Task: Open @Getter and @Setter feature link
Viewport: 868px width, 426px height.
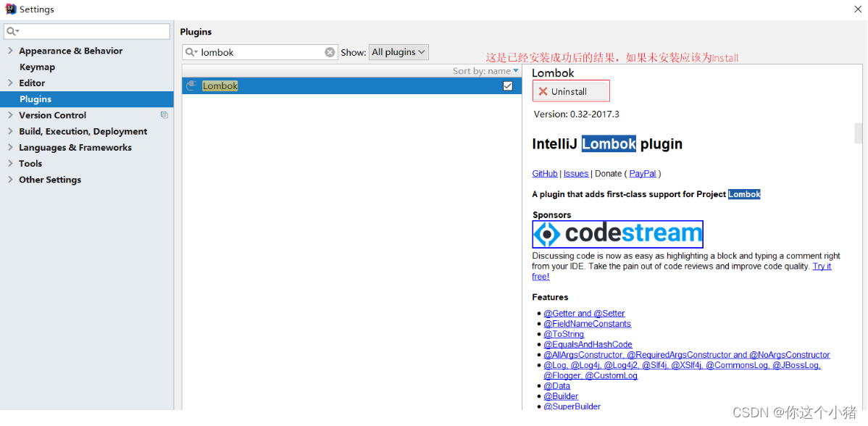Action: coord(584,313)
